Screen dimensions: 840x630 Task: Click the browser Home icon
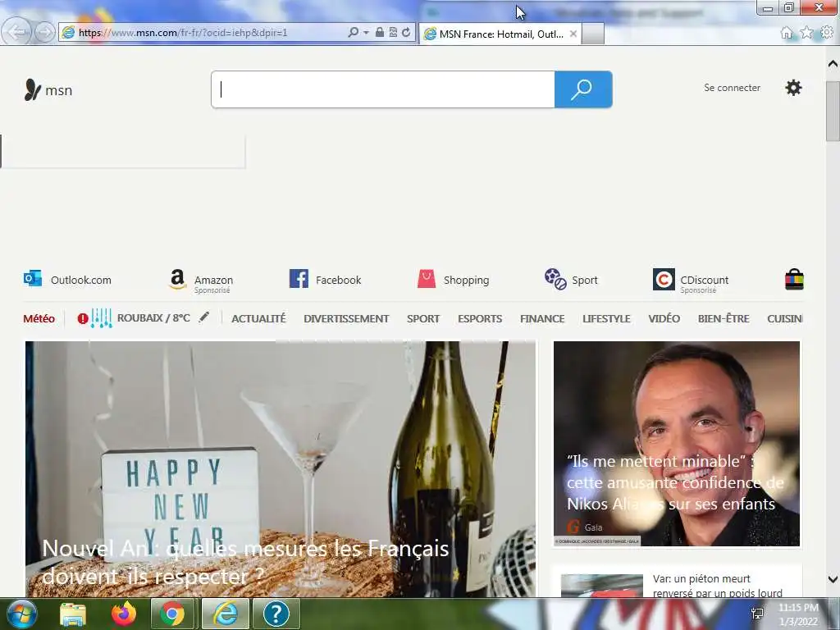[787, 33]
